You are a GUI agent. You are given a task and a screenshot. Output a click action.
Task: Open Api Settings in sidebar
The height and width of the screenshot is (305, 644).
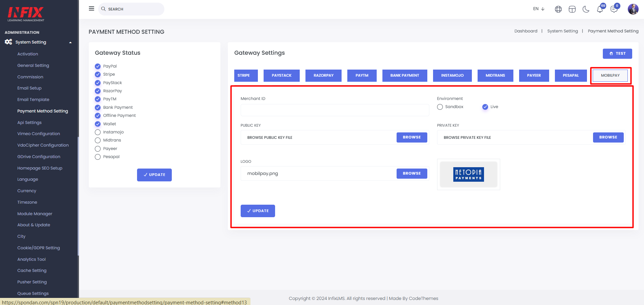click(x=29, y=123)
